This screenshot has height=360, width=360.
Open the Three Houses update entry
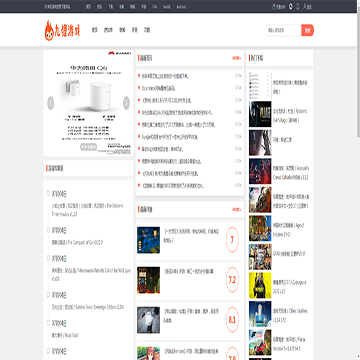pos(87,210)
